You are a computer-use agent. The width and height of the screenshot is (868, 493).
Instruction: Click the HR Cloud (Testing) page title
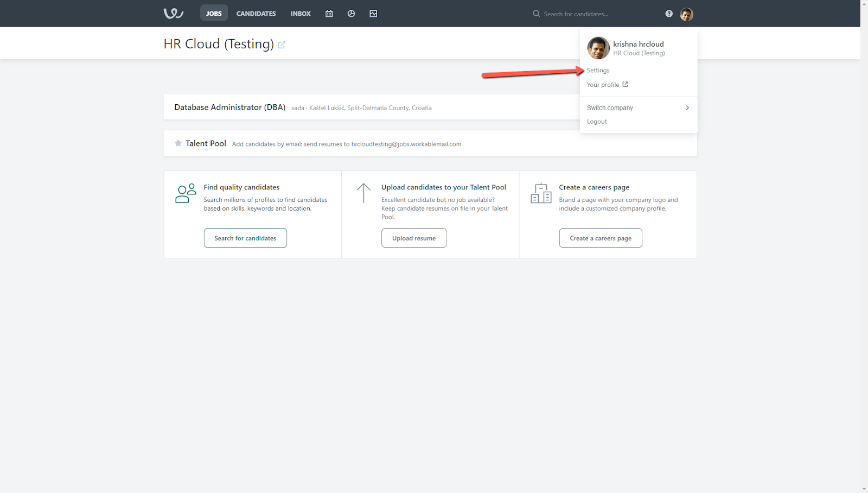point(219,44)
